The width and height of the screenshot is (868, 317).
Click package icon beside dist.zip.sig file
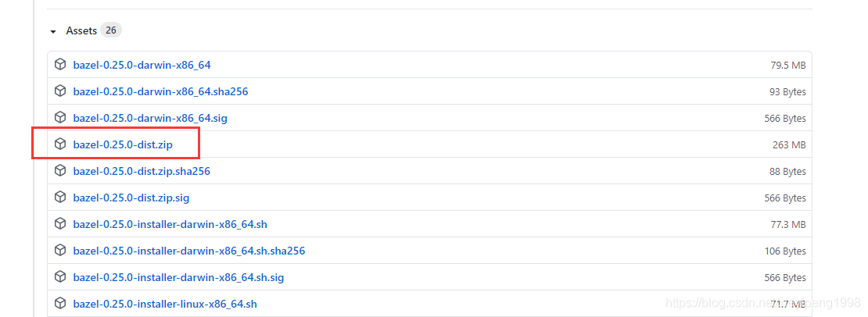[59, 198]
